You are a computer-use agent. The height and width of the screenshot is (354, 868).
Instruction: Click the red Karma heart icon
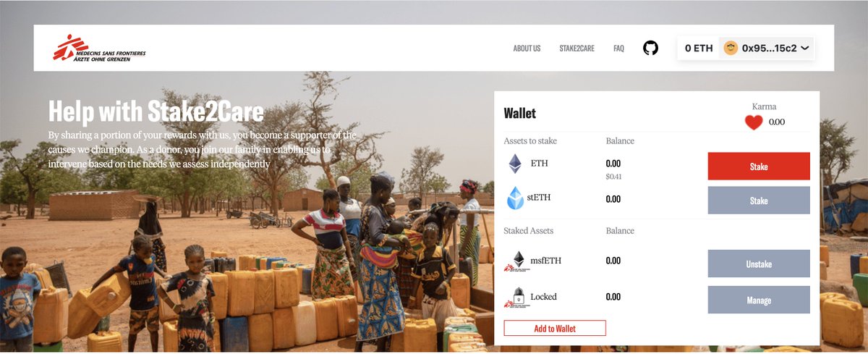click(754, 122)
